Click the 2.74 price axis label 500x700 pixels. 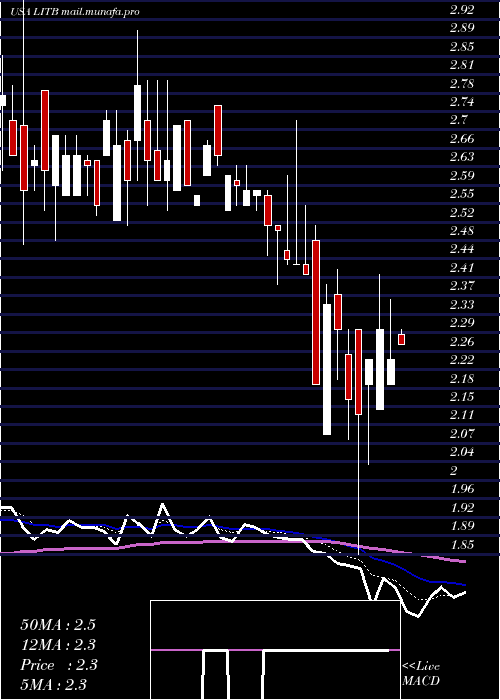(x=462, y=102)
